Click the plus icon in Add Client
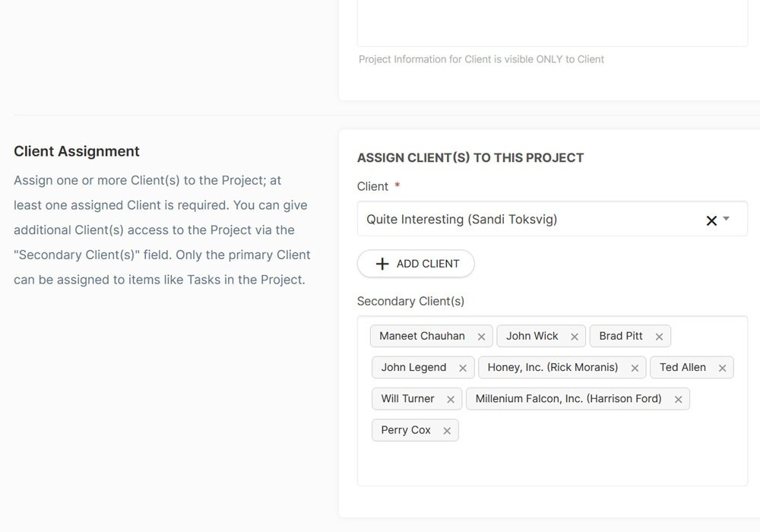 pyautogui.click(x=382, y=264)
